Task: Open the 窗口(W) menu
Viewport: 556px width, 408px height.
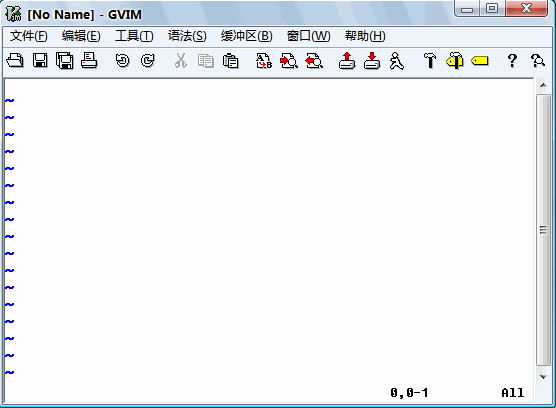Action: (308, 36)
